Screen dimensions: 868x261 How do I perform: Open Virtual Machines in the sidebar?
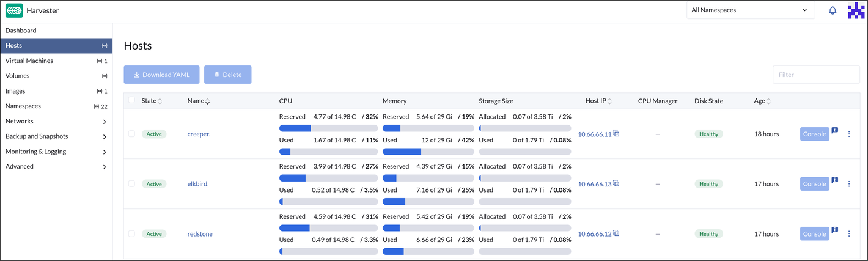tap(56, 61)
